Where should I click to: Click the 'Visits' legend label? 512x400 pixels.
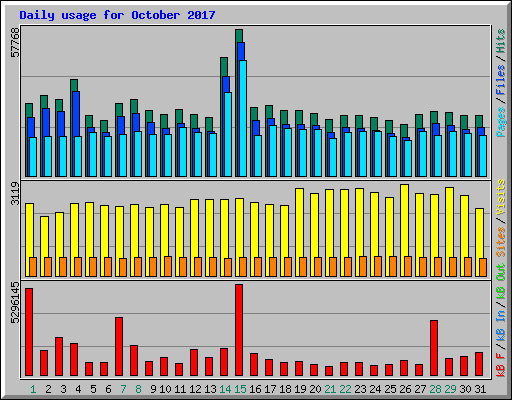click(501, 197)
